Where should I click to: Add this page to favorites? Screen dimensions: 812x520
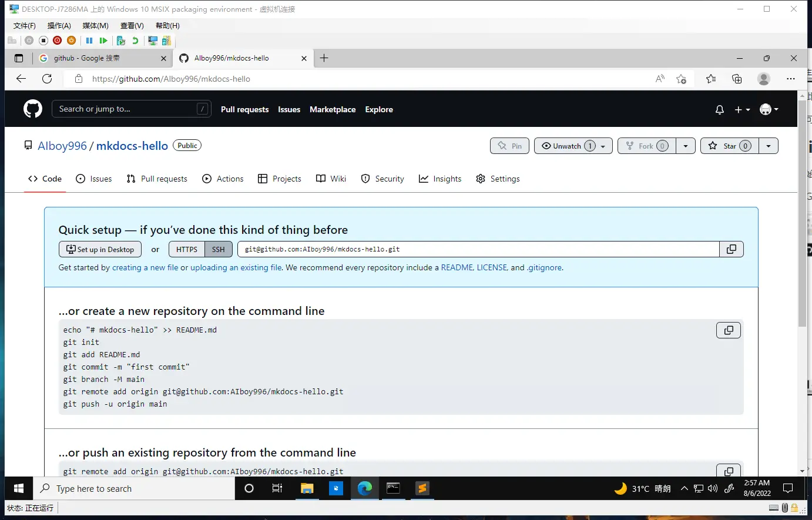[x=681, y=79]
